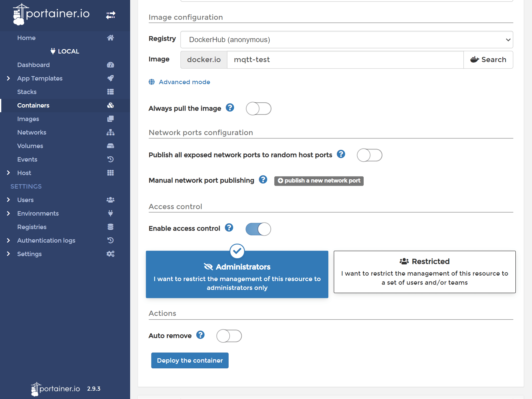This screenshot has height=399, width=532.
Task: Click the Networks sitemap icon
Action: tap(110, 132)
